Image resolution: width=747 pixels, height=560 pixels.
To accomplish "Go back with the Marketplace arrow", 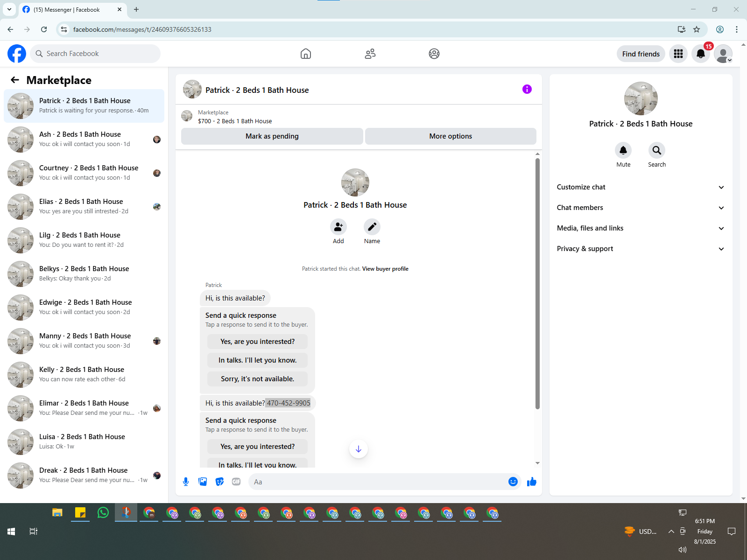I will click(15, 80).
